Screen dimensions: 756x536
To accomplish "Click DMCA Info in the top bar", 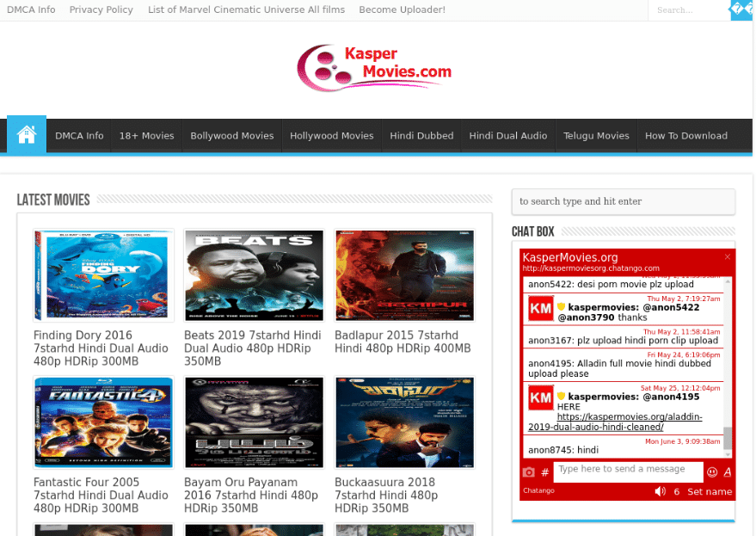I will [x=31, y=9].
